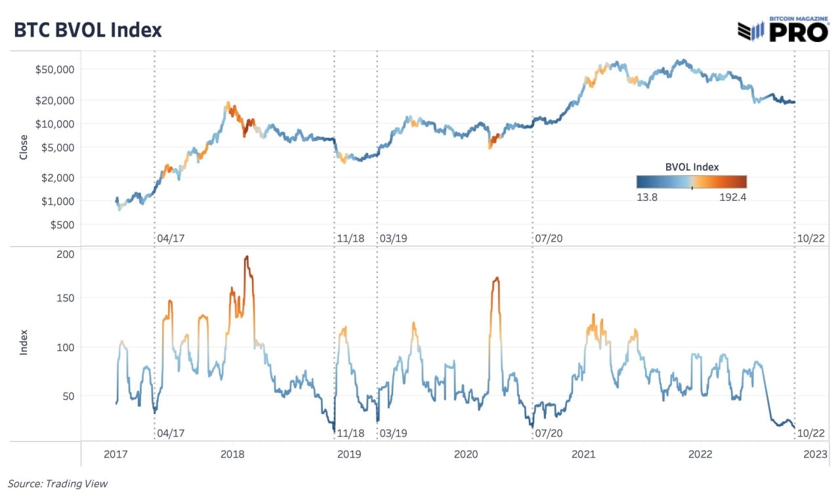Click the BTC BVOL Index title
840x504 pixels.
click(86, 30)
